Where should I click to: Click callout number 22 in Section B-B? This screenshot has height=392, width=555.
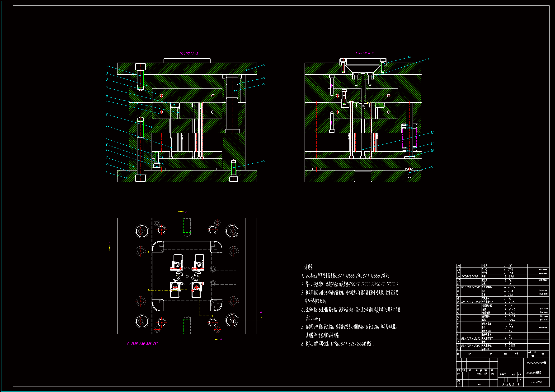tap(432, 133)
